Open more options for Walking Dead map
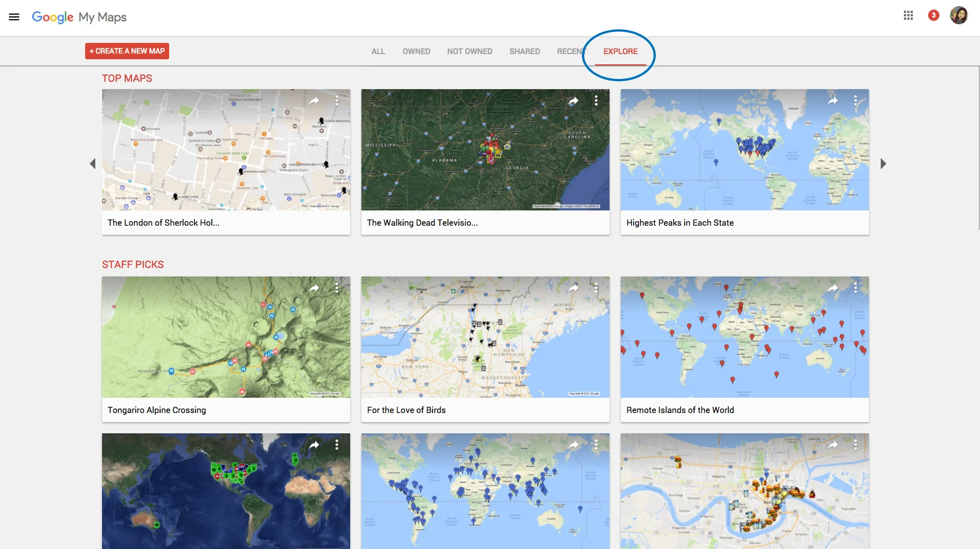The image size is (980, 549). 596,100
